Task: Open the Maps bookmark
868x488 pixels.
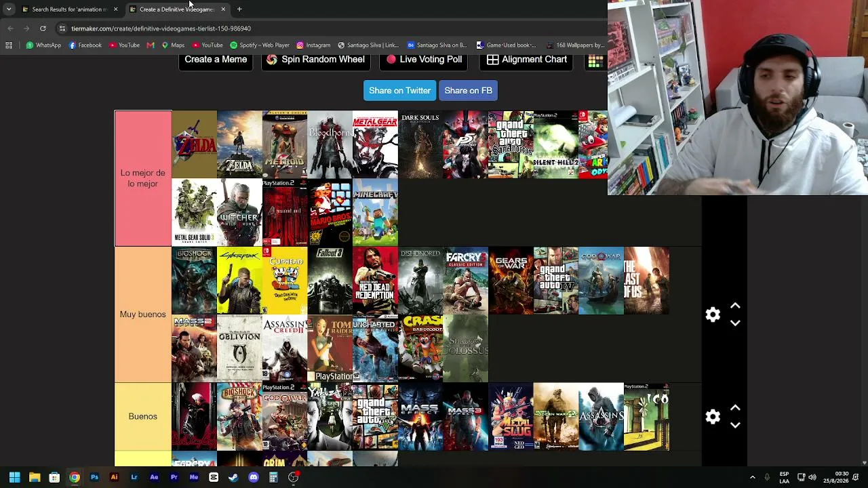Action: tap(173, 45)
